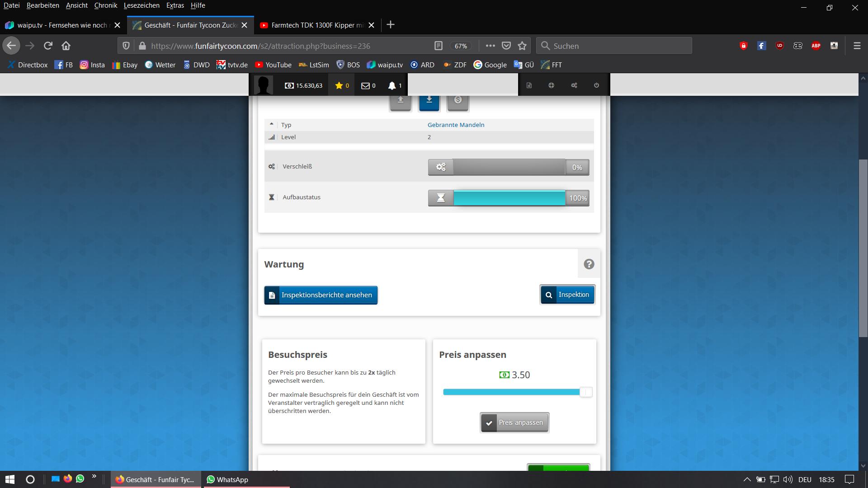Bookmark this page with the star

click(522, 46)
